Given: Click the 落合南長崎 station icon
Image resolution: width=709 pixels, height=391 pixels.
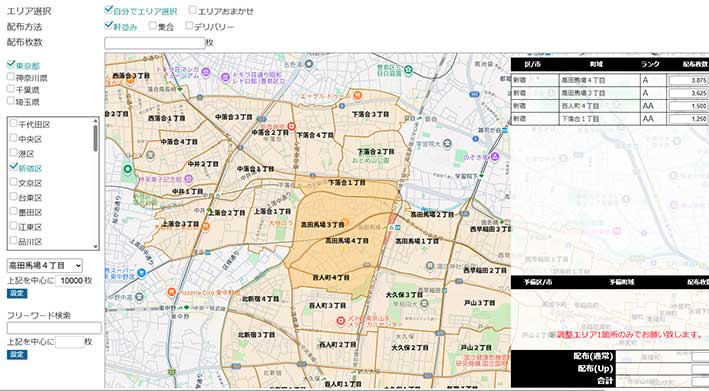Looking at the screenshot, I should click(x=180, y=90).
